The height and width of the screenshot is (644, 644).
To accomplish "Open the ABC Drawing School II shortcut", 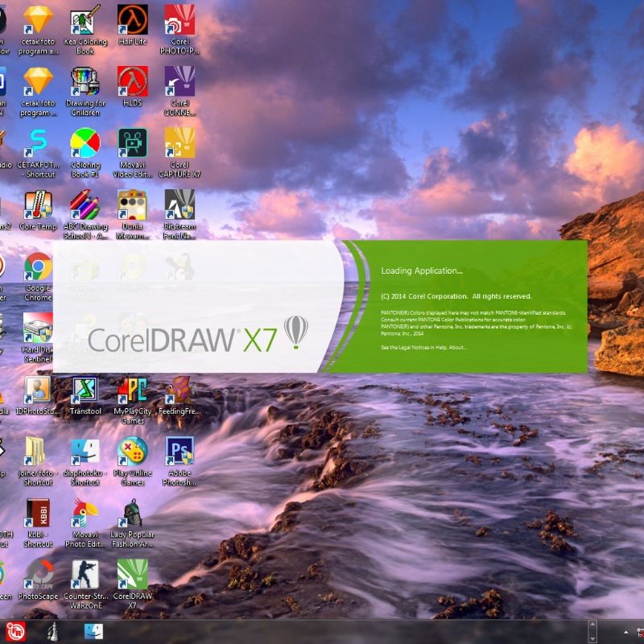I will tap(85, 214).
